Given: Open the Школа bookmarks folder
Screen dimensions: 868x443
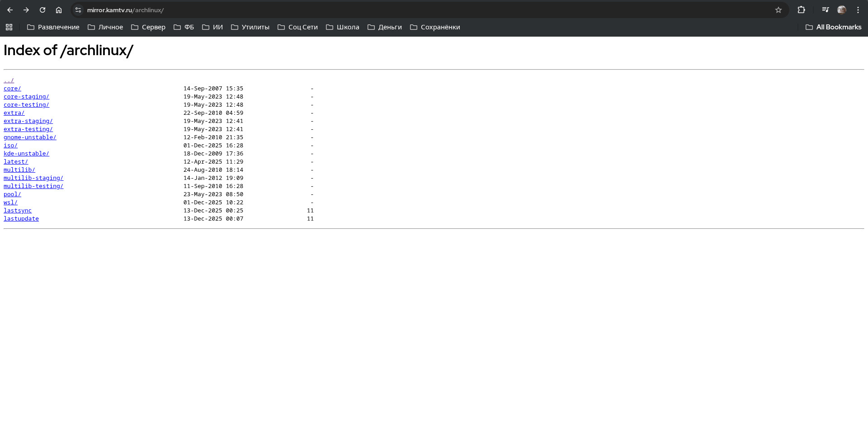Looking at the screenshot, I should [343, 27].
